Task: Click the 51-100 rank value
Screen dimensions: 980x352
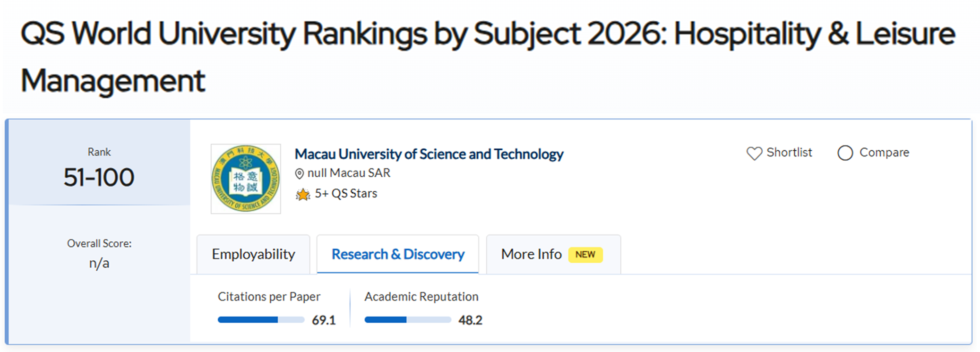Action: [x=99, y=178]
